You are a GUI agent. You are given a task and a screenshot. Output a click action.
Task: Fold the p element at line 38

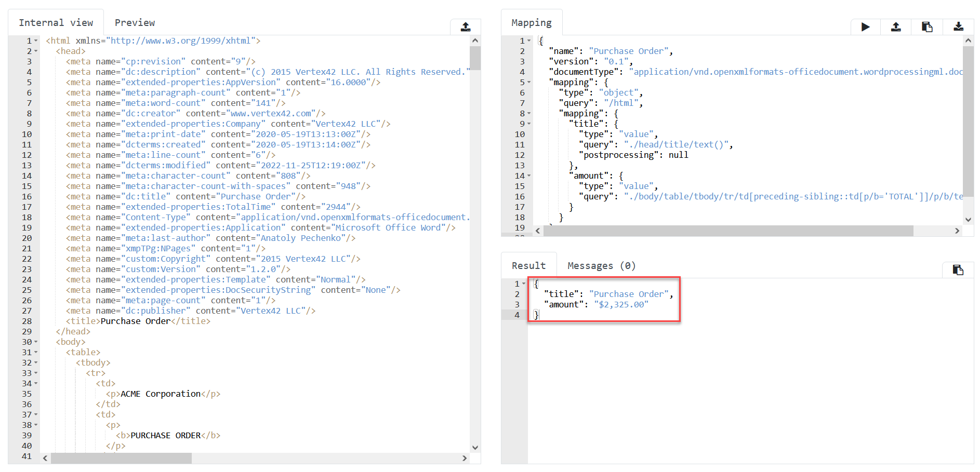[36, 425]
